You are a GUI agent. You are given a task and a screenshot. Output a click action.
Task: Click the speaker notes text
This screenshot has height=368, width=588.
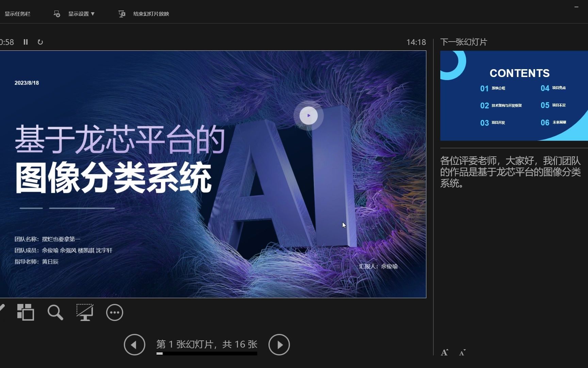click(510, 172)
